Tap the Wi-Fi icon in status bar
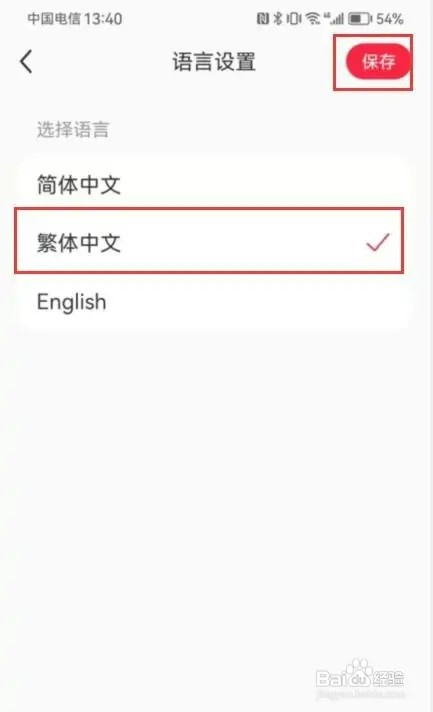Screen dimensions: 433x712 pyautogui.click(x=313, y=19)
